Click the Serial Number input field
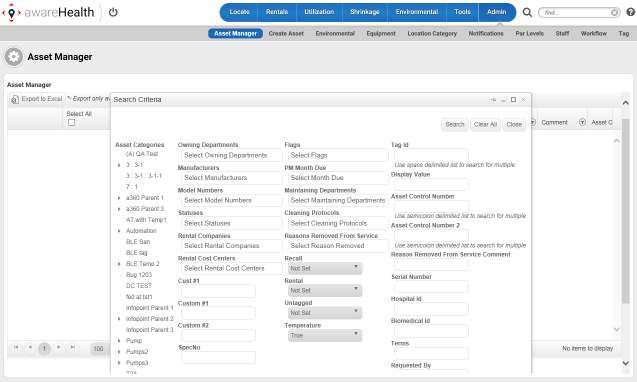Screen dimensions: 637x382 coord(431,287)
